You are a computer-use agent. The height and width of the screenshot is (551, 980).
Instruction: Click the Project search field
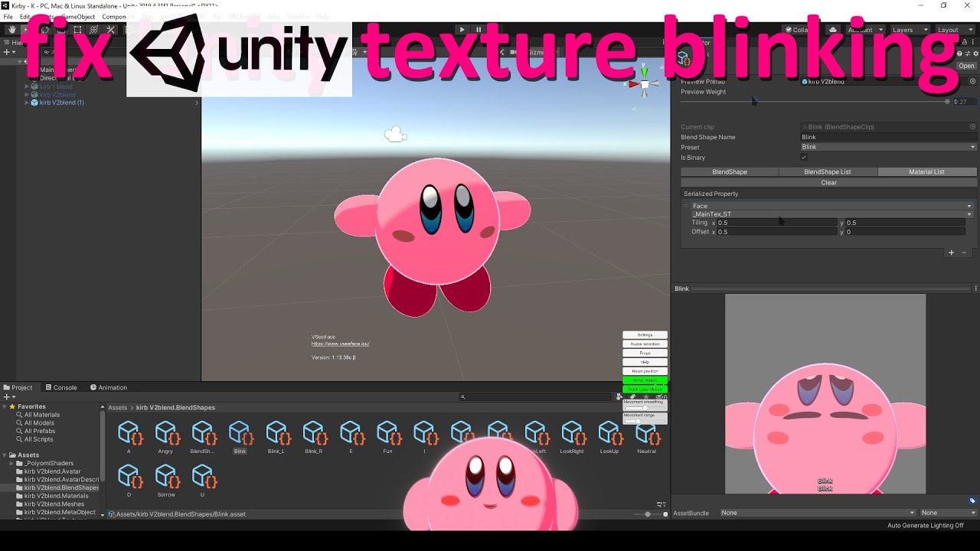(537, 397)
